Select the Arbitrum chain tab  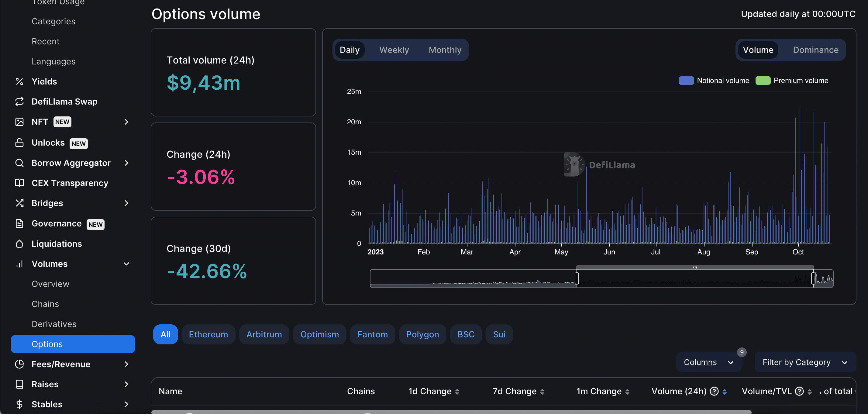(264, 334)
